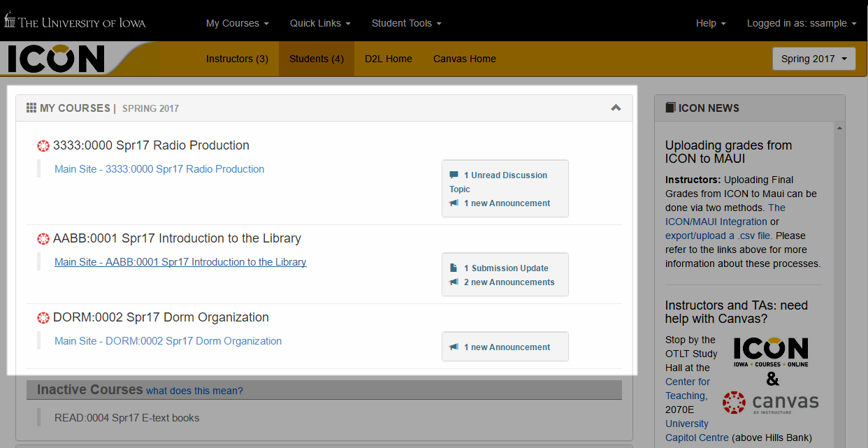
Task: Open the My Courses dropdown menu
Action: [x=237, y=23]
